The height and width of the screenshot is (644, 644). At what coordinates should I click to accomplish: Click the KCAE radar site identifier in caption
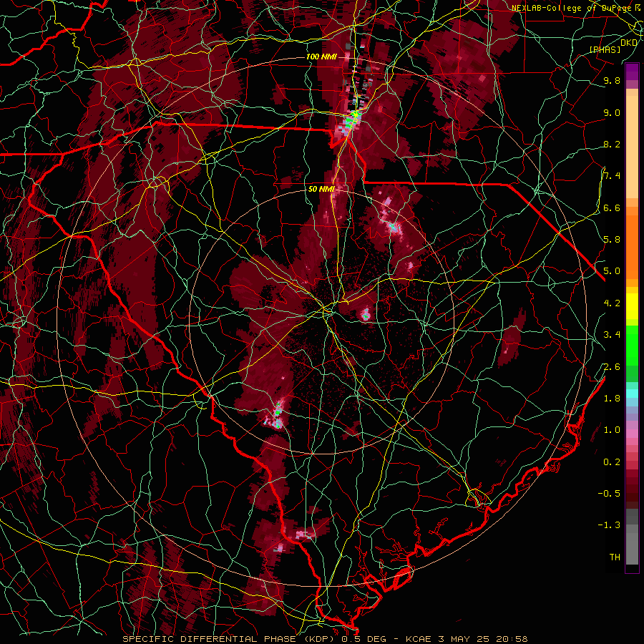pos(418,639)
